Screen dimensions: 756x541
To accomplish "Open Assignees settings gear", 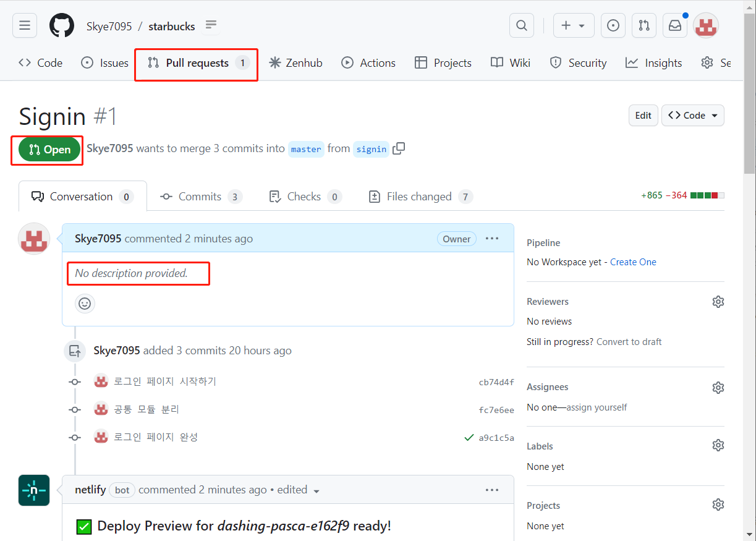I will coord(718,388).
